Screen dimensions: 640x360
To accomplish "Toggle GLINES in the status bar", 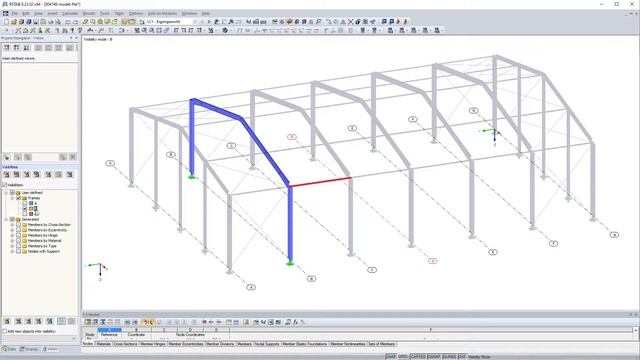I will (449, 357).
